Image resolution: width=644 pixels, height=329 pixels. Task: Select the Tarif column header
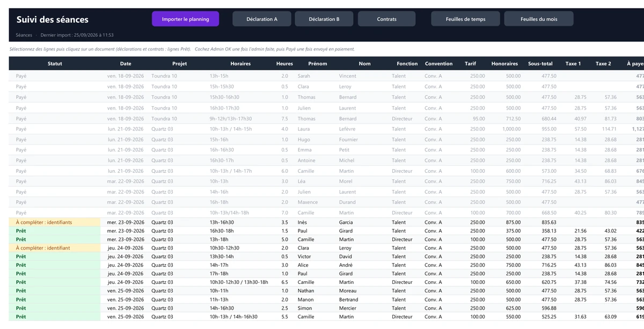coord(470,63)
